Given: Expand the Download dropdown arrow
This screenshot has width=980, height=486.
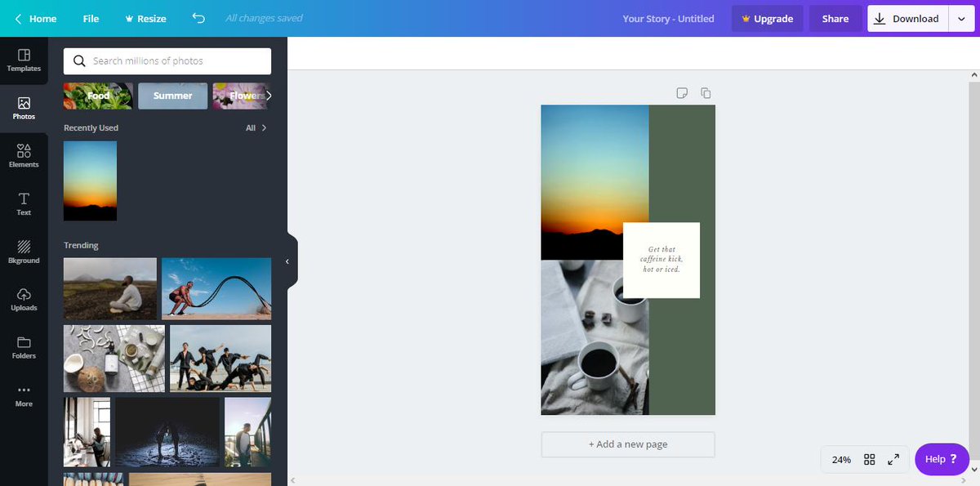Looking at the screenshot, I should pos(961,18).
